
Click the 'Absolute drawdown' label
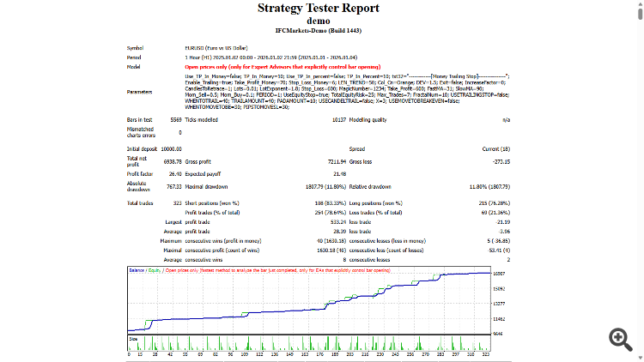point(138,186)
